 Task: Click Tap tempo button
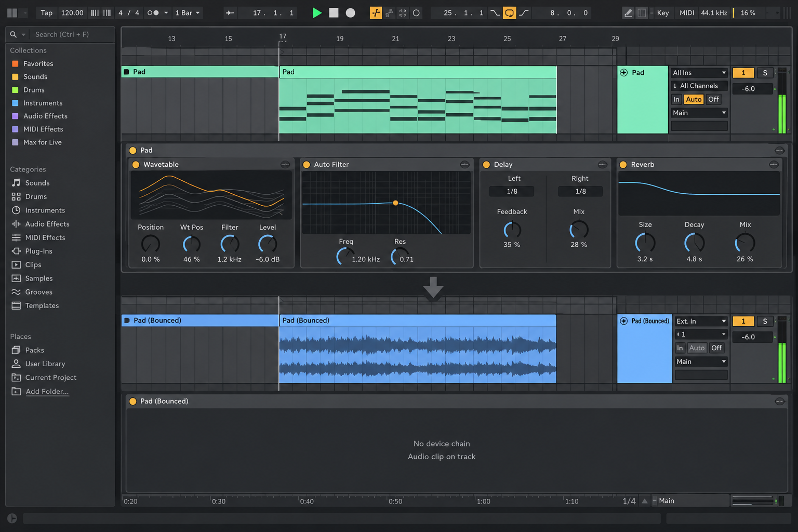point(47,13)
